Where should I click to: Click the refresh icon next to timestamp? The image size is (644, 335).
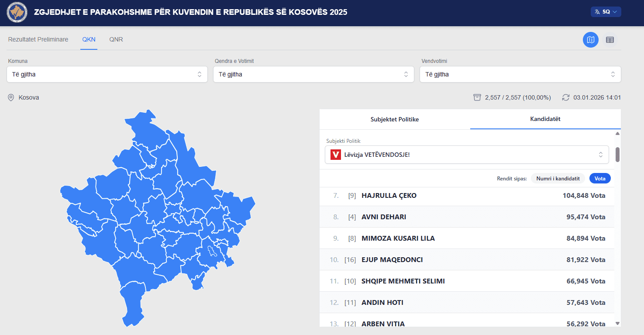566,97
